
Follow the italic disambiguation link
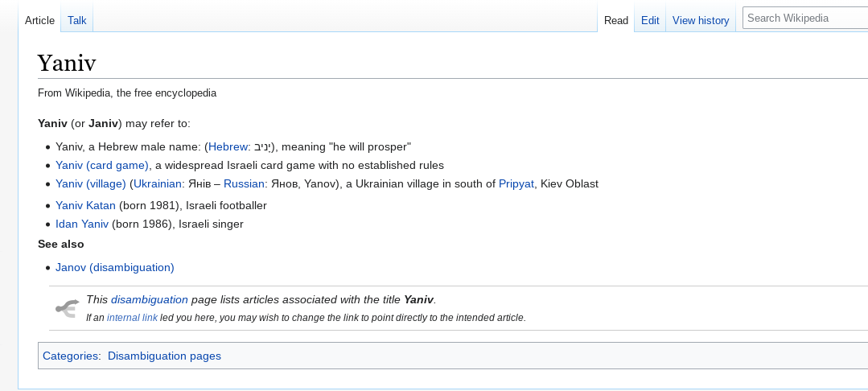(x=150, y=299)
